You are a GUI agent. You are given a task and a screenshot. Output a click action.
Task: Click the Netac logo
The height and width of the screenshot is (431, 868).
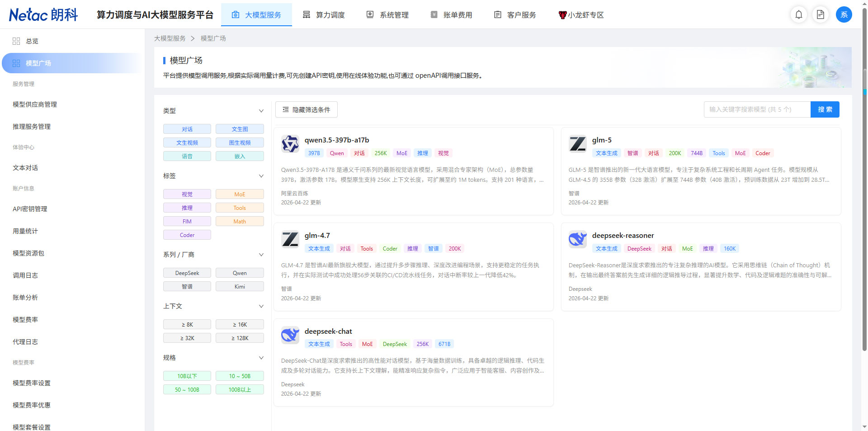(x=43, y=14)
